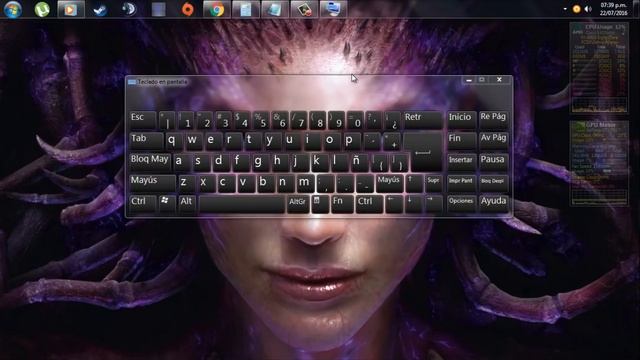
Task: Open the media player taskbar icon
Action: coord(71,9)
